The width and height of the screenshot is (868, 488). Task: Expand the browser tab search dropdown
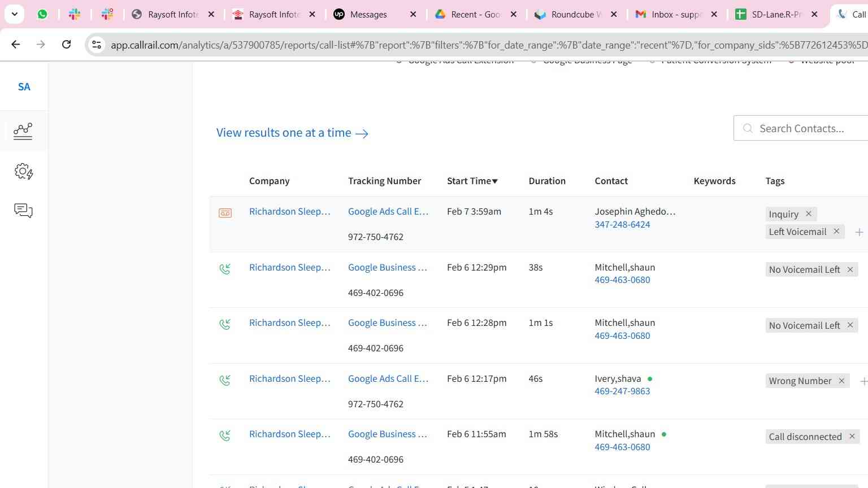[14, 14]
